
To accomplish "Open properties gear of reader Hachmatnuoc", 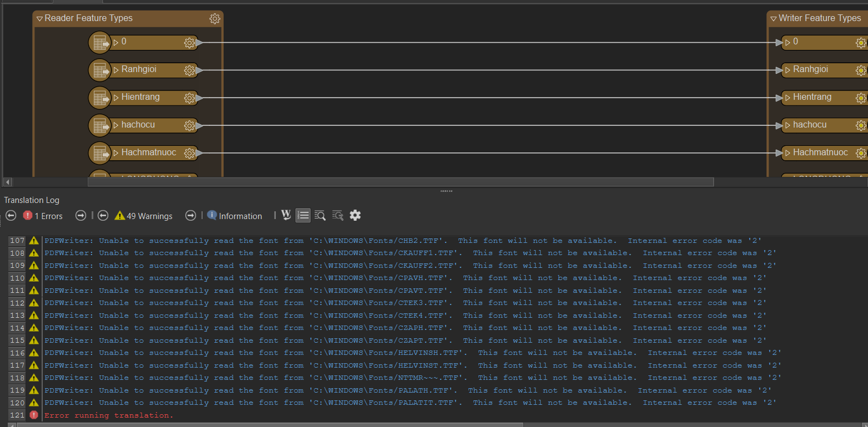I will [x=189, y=154].
